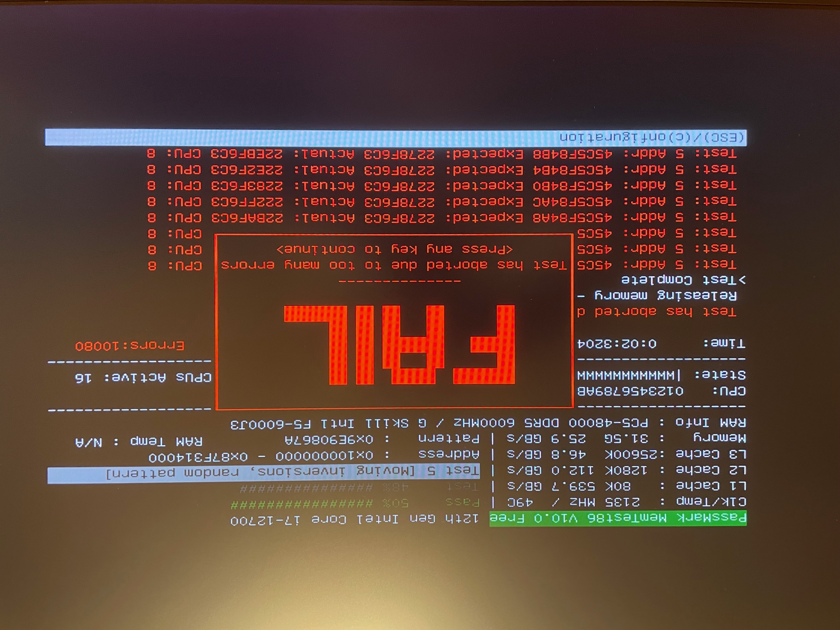Click the red Errors:10080 counter
Screen dimensions: 840x630
pyautogui.click(x=130, y=345)
